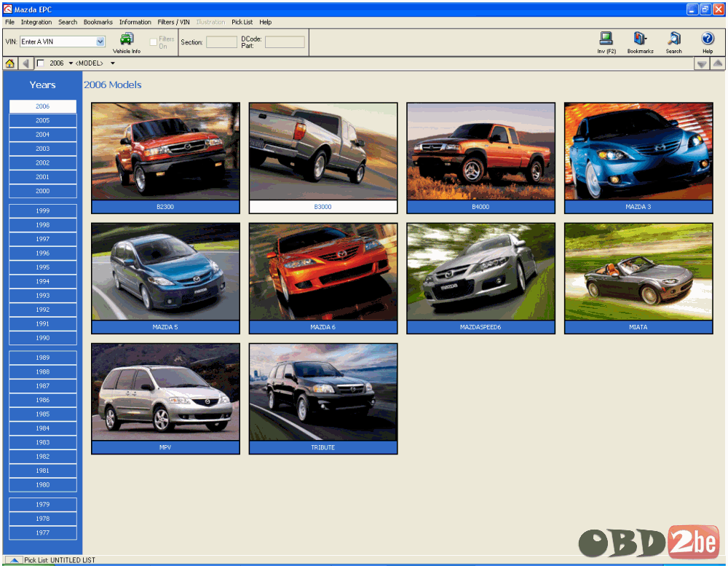Select year 1979 in Years list
Screen dimensions: 728x566
[43, 505]
